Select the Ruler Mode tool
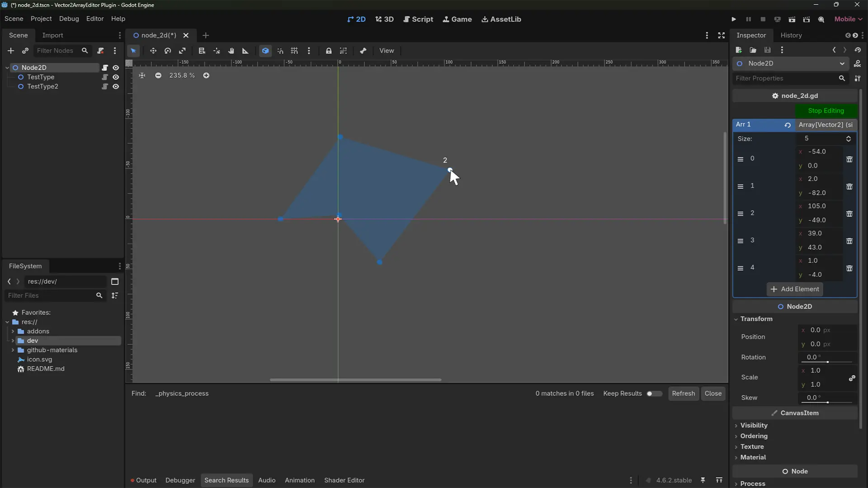The image size is (868, 488). tap(245, 51)
